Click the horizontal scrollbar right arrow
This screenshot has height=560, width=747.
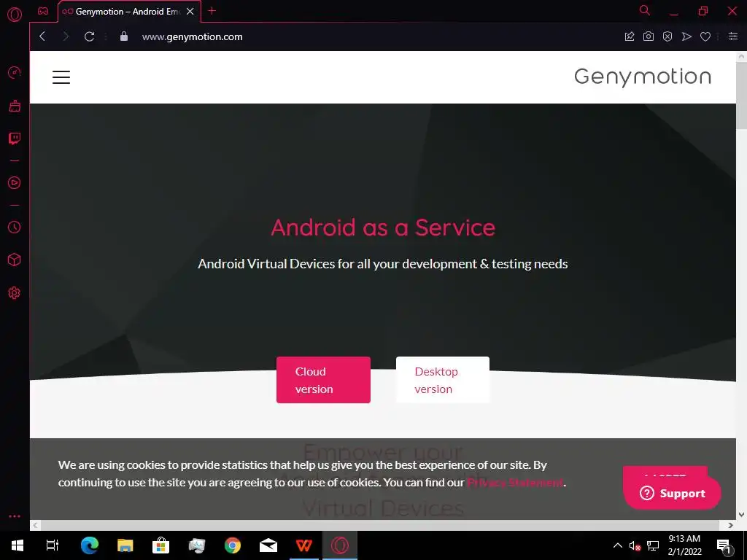pos(731,525)
